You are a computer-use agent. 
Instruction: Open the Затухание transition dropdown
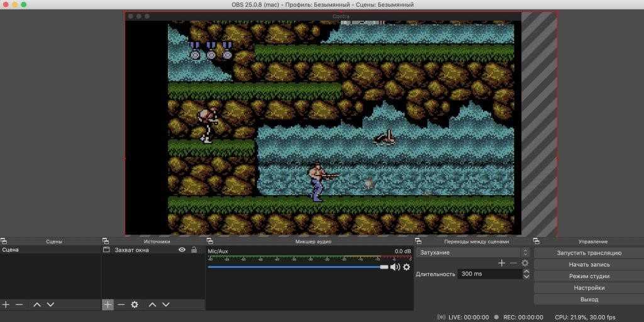coord(472,252)
